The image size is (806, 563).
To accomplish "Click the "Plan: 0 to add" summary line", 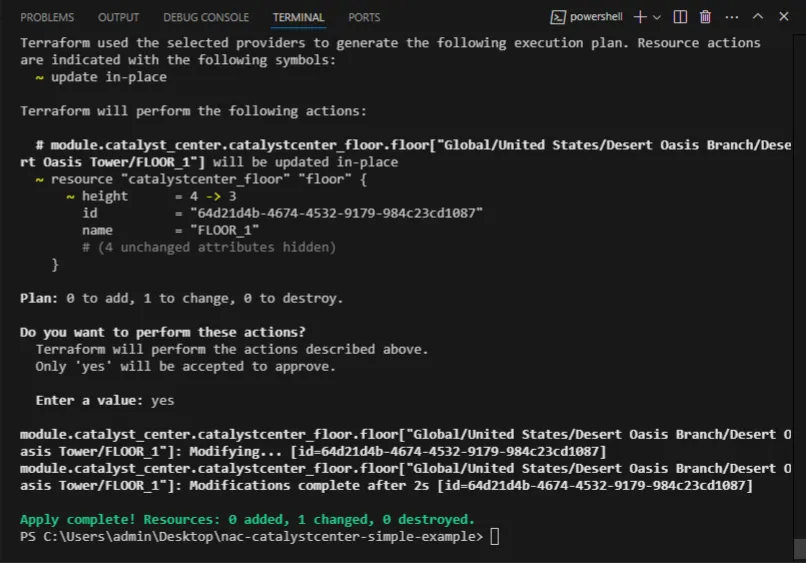I will pos(181,298).
